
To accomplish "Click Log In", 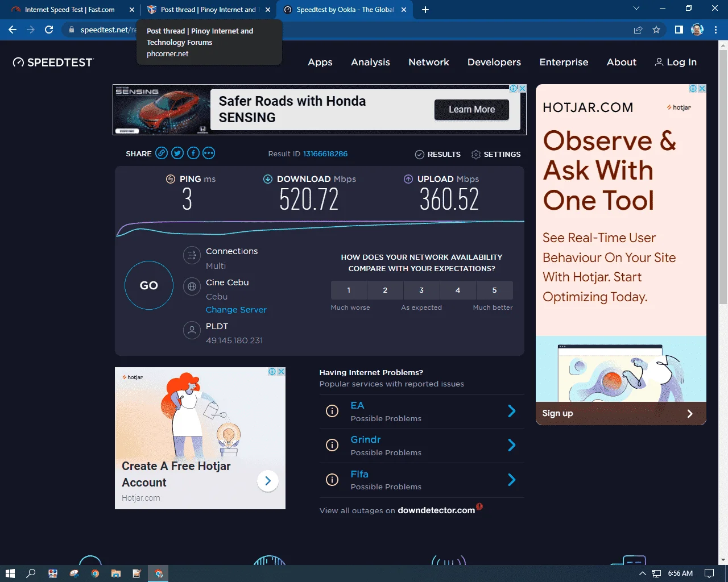I will [x=676, y=62].
